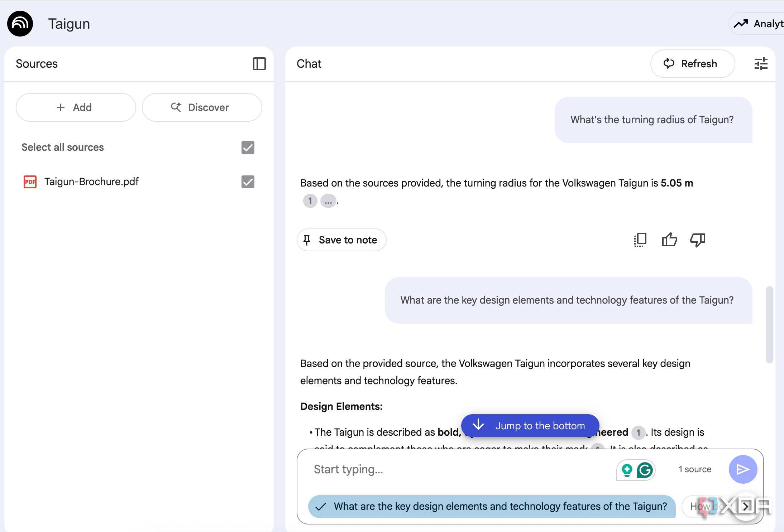The height and width of the screenshot is (532, 784).
Task: Click the Chat panel heading
Action: coord(309,64)
